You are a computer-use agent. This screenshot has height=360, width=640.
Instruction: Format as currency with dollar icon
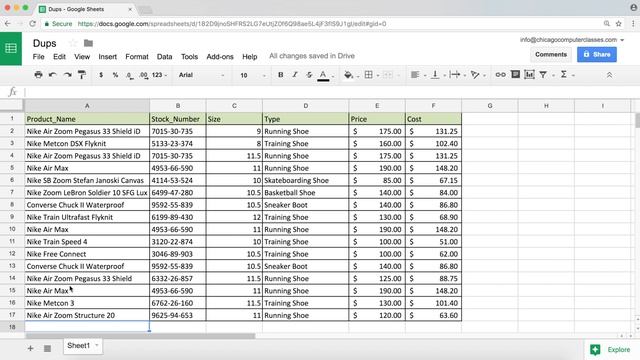click(x=101, y=75)
